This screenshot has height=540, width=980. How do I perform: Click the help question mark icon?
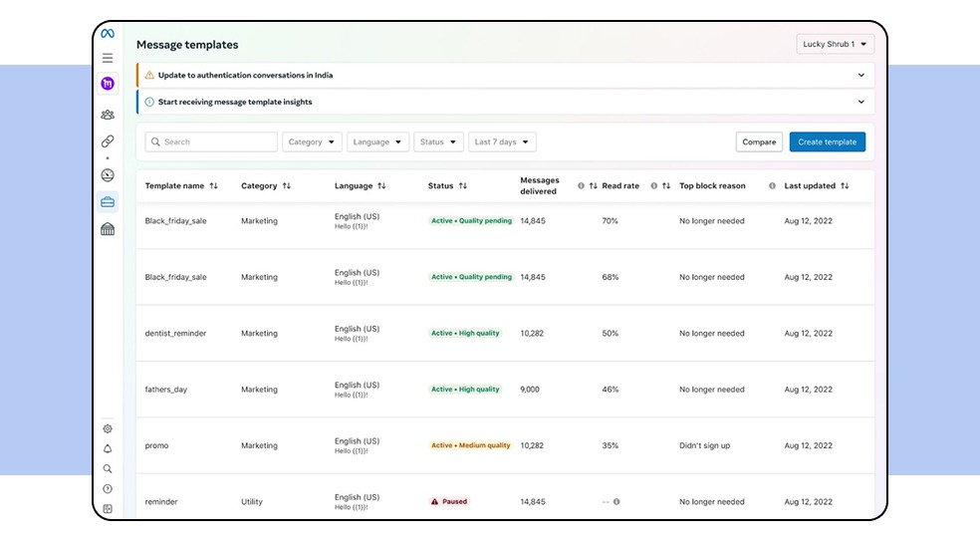[x=108, y=489]
